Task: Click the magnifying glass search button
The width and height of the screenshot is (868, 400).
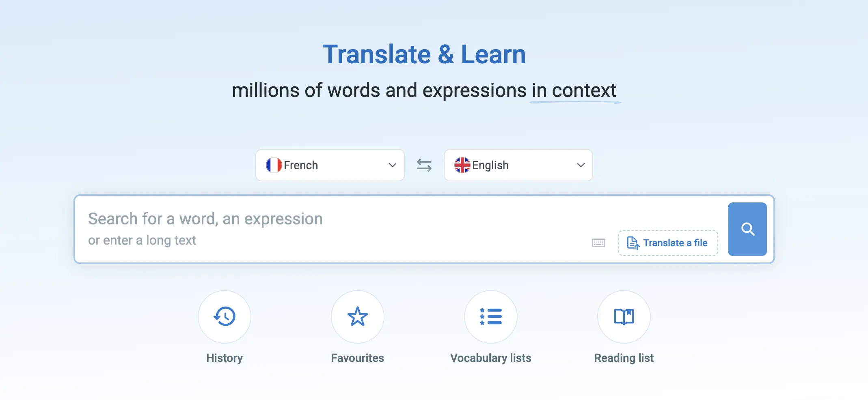Action: point(747,229)
